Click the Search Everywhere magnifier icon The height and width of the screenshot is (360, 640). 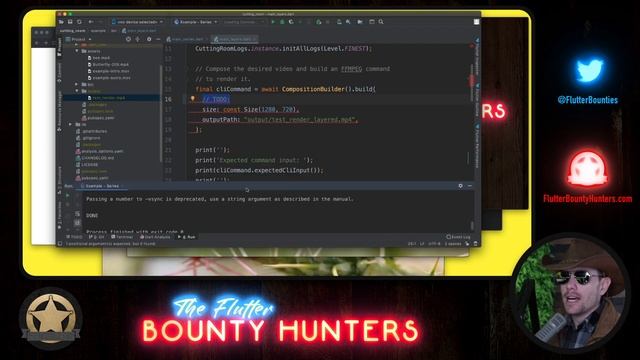coord(381,22)
